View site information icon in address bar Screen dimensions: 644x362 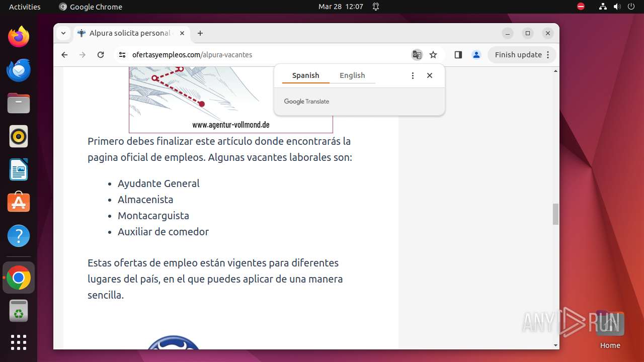point(122,55)
